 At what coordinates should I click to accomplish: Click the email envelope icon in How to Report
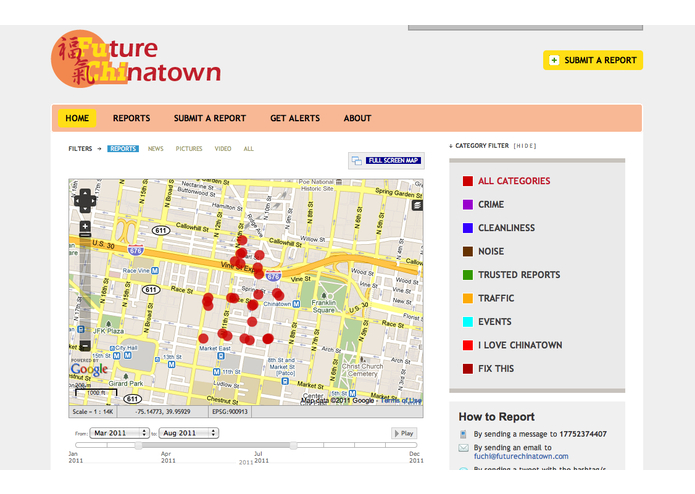coord(463,448)
